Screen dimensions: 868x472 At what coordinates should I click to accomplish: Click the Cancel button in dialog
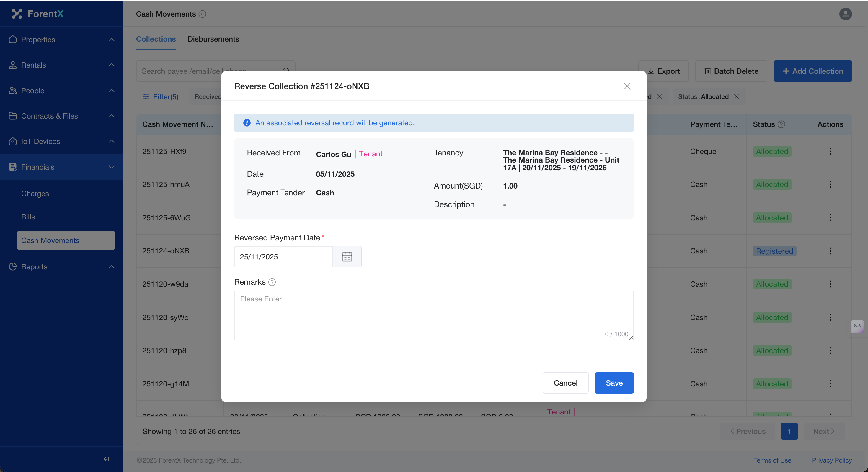coord(565,383)
